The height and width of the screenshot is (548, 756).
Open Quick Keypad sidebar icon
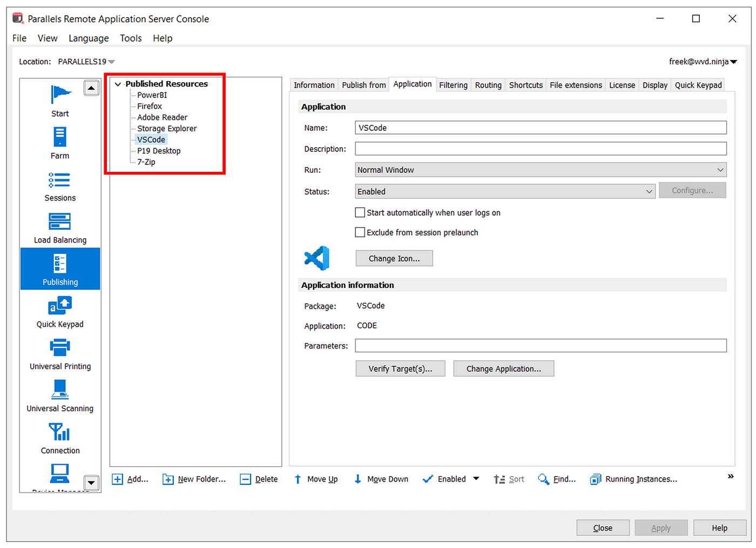60,306
